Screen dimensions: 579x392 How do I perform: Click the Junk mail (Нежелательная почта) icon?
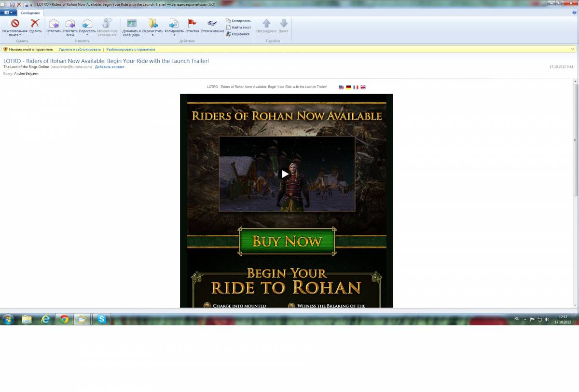(x=15, y=23)
